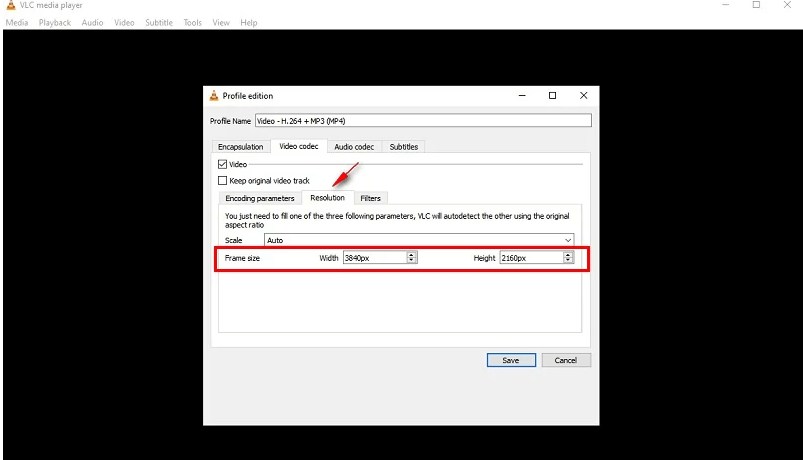The image size is (803, 460).
Task: Select the Resolution sub-tab
Action: (327, 198)
